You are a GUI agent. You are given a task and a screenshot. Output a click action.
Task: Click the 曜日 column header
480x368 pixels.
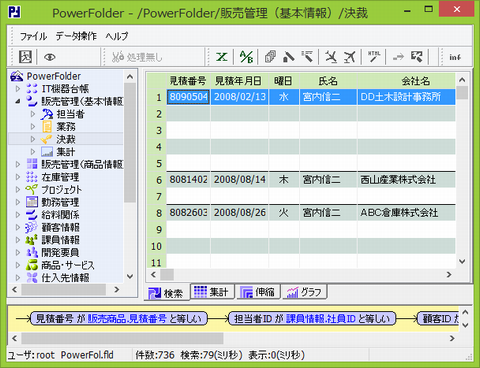(x=284, y=81)
